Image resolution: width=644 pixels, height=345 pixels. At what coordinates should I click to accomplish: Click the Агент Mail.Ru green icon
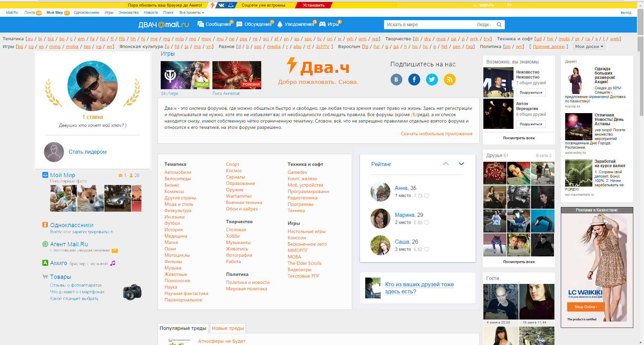tap(45, 244)
